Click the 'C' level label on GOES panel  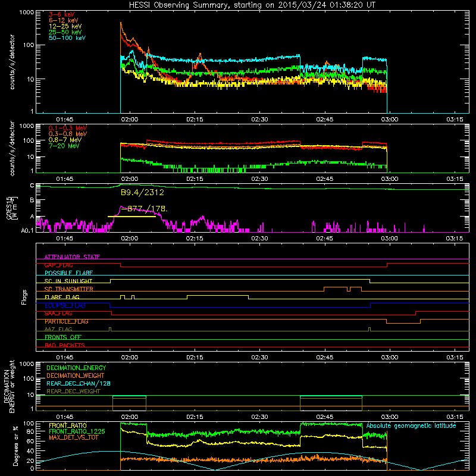click(x=32, y=186)
